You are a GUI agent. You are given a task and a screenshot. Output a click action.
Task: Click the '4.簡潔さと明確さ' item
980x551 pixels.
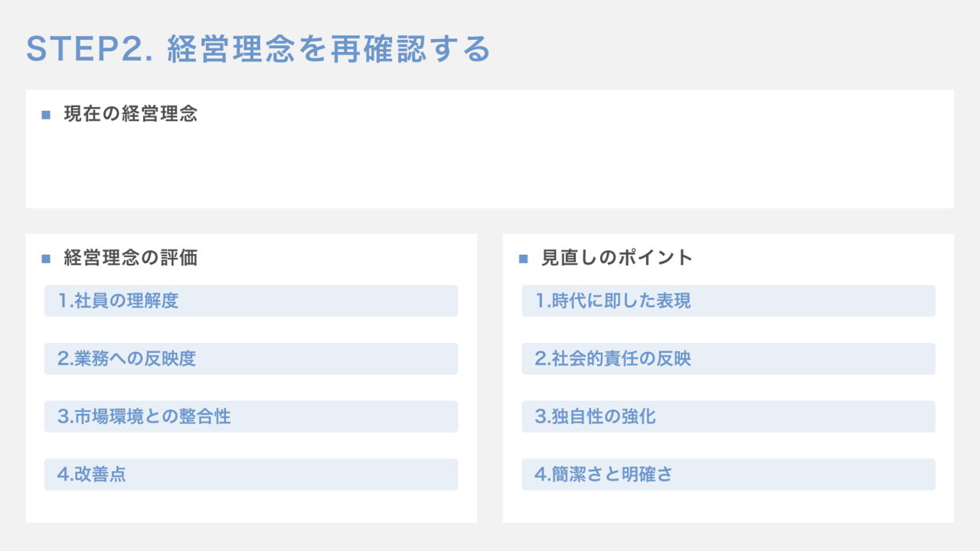tap(728, 474)
